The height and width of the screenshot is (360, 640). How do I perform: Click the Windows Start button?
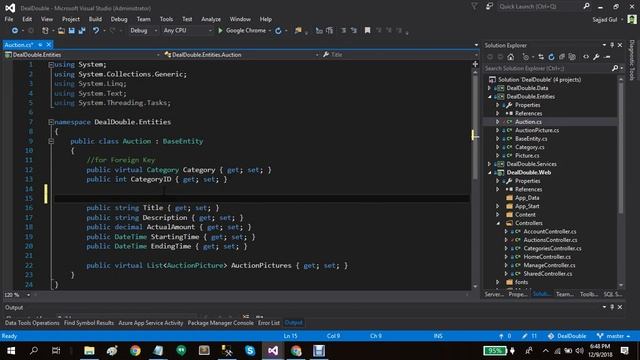pos(11,351)
